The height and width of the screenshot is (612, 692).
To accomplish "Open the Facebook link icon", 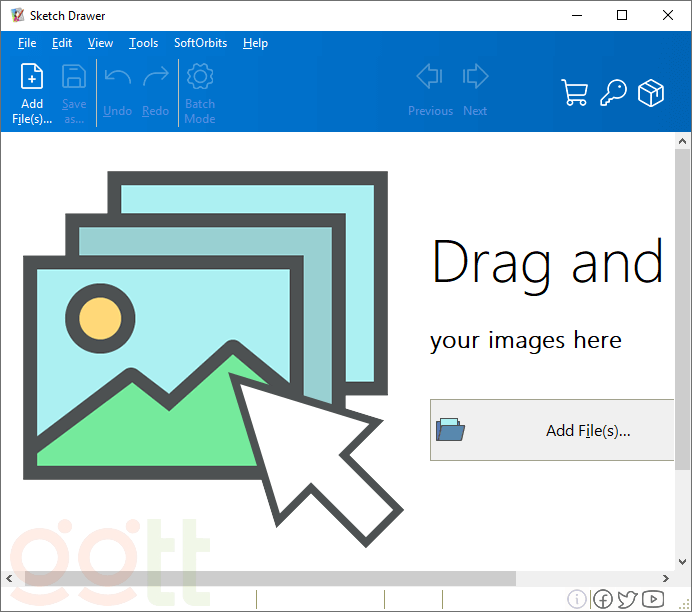I will [603, 599].
